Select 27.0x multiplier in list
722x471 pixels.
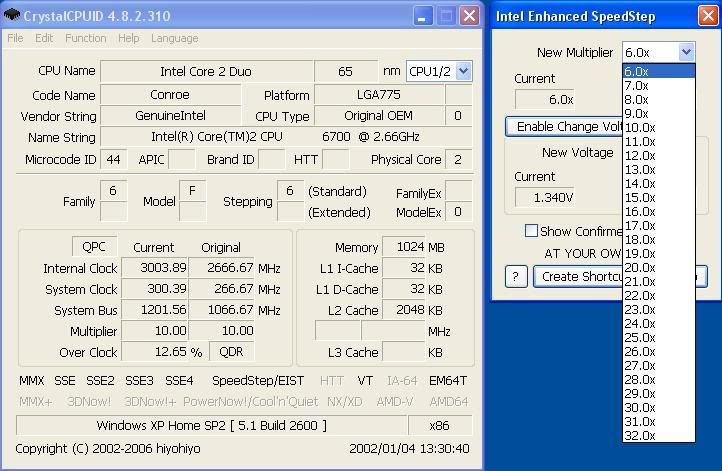coord(658,366)
